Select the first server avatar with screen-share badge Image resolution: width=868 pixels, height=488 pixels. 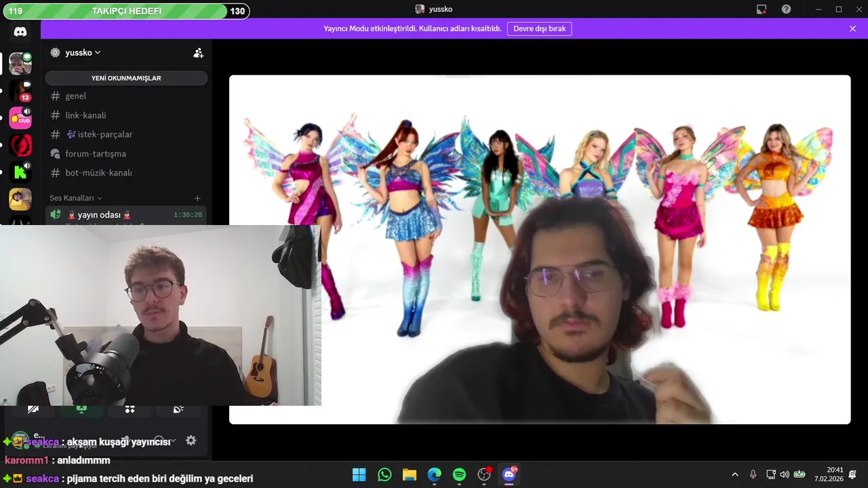(20, 64)
